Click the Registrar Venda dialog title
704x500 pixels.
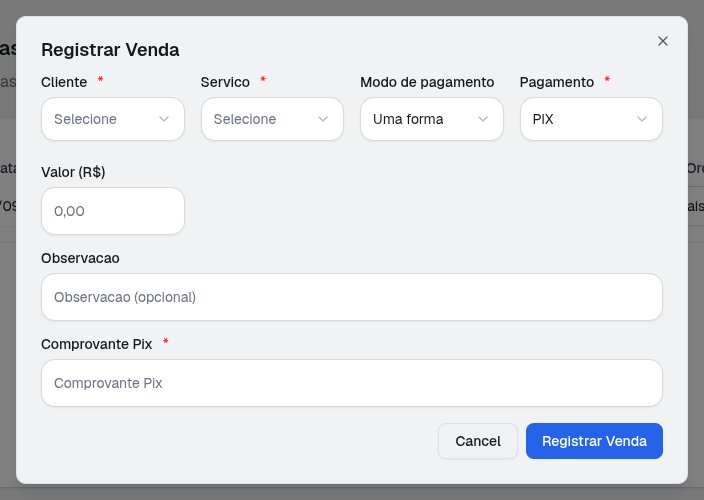pyautogui.click(x=110, y=50)
